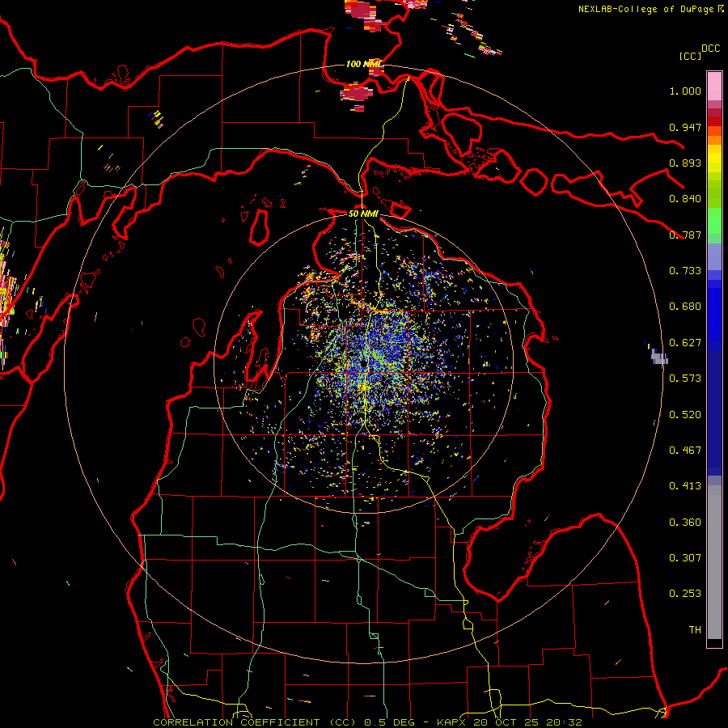
Task: Pick the bright green color bar segment
Action: [714, 221]
